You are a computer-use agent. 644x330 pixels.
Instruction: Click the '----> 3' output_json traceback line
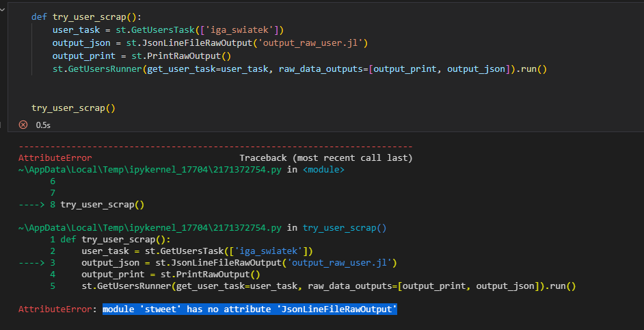(x=207, y=262)
